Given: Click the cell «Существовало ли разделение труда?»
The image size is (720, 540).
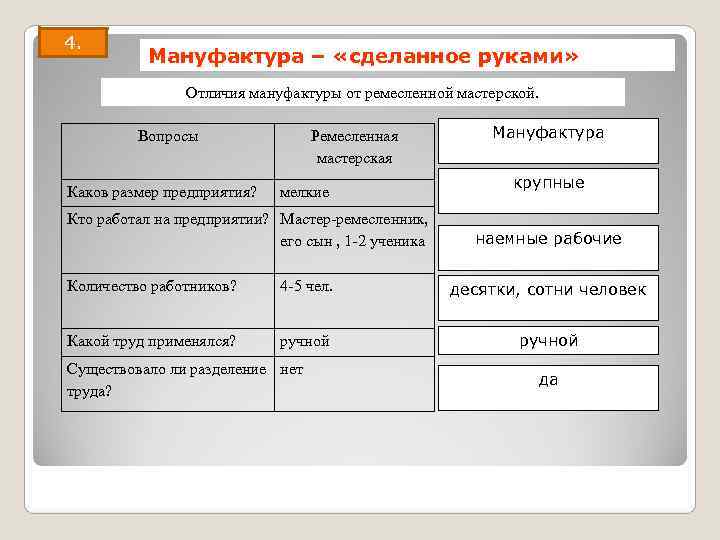Looking at the screenshot, I should point(168,384).
